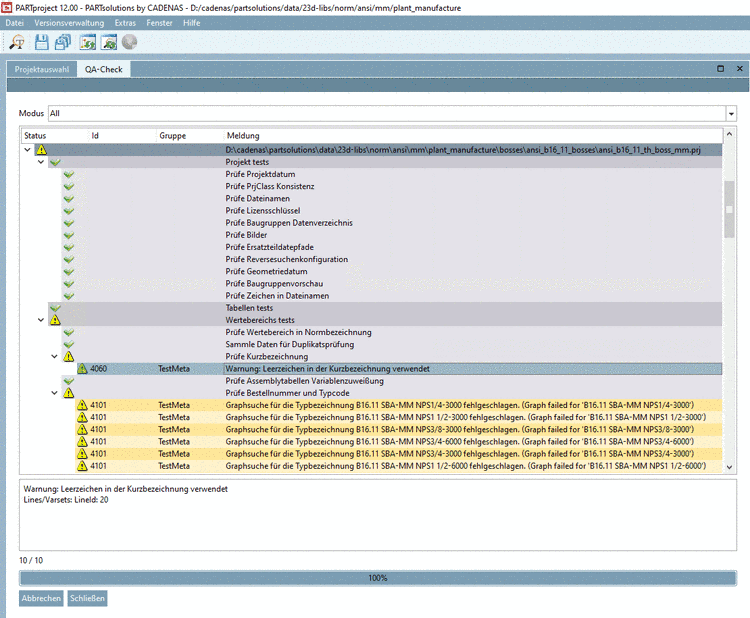Click the PARTproject logo in title bar

coord(8,7)
